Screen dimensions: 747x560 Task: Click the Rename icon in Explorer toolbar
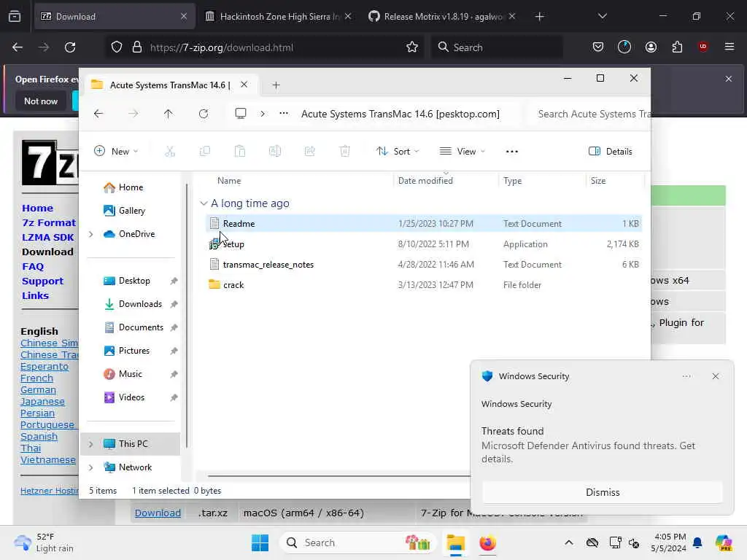coord(275,152)
